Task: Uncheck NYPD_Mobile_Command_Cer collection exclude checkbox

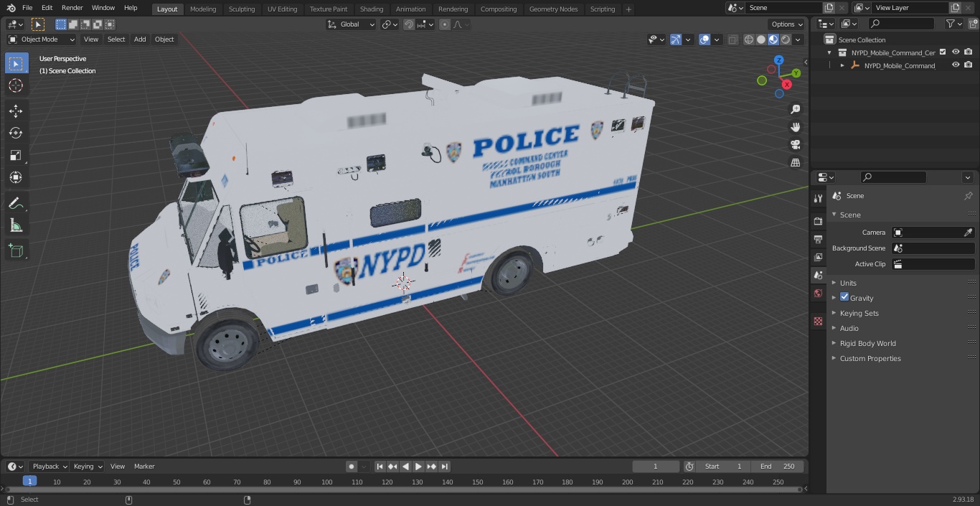Action: [943, 52]
